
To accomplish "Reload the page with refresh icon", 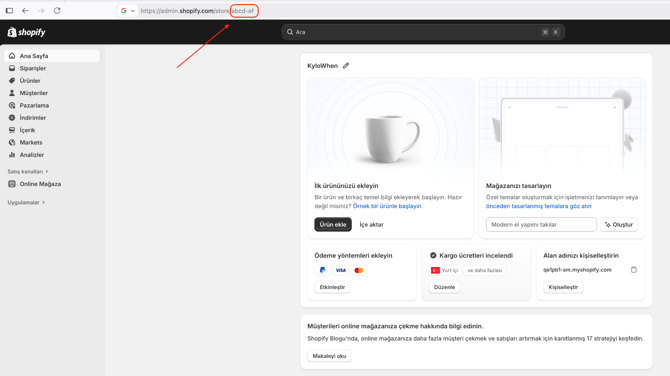I will pos(57,11).
